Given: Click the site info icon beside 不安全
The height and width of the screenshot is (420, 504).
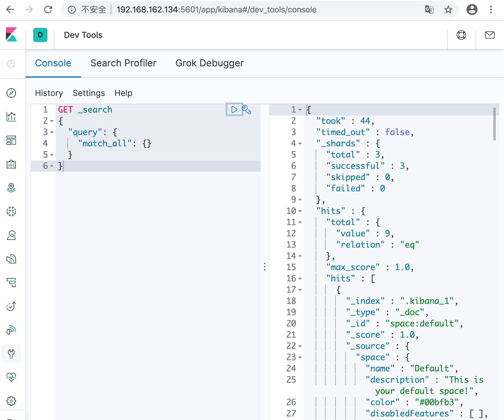Looking at the screenshot, I should (x=72, y=10).
